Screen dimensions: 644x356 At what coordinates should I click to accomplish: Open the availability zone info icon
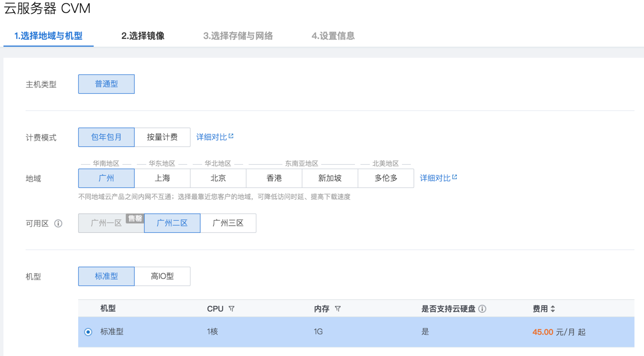[x=58, y=223]
